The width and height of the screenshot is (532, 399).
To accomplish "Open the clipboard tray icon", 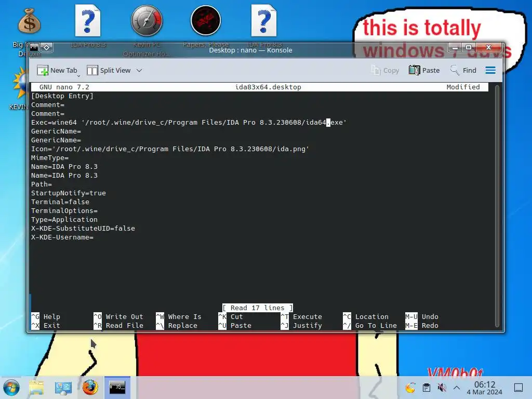I will point(427,388).
